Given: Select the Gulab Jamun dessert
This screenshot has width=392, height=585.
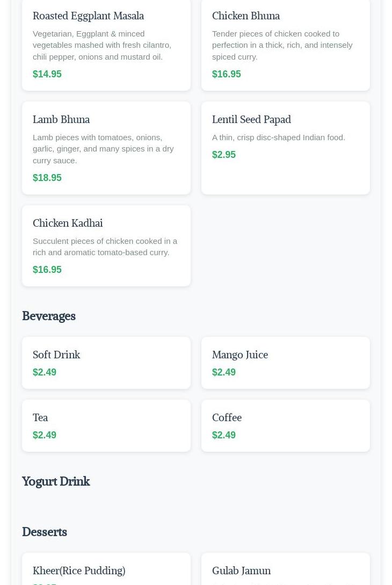Looking at the screenshot, I should coord(241,570).
